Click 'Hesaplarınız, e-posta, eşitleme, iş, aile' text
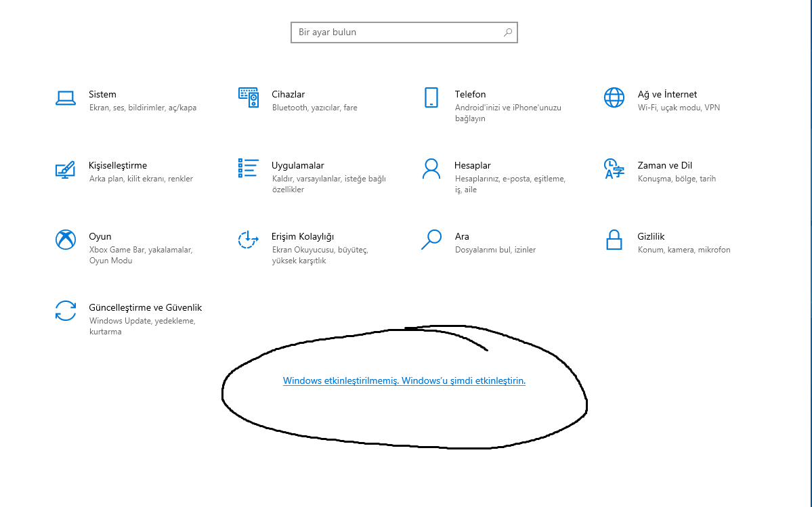The width and height of the screenshot is (812, 507). click(510, 184)
